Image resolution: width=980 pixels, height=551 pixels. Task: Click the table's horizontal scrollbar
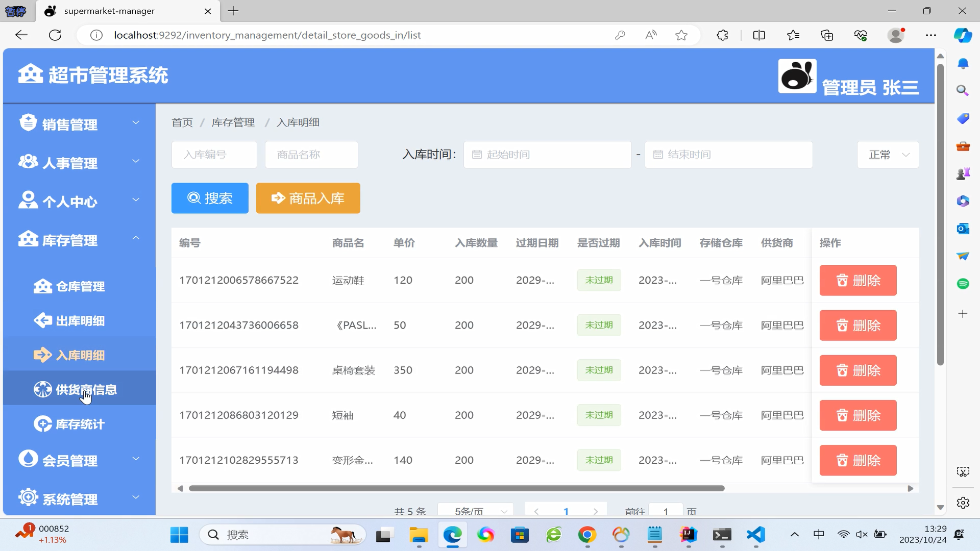click(456, 488)
